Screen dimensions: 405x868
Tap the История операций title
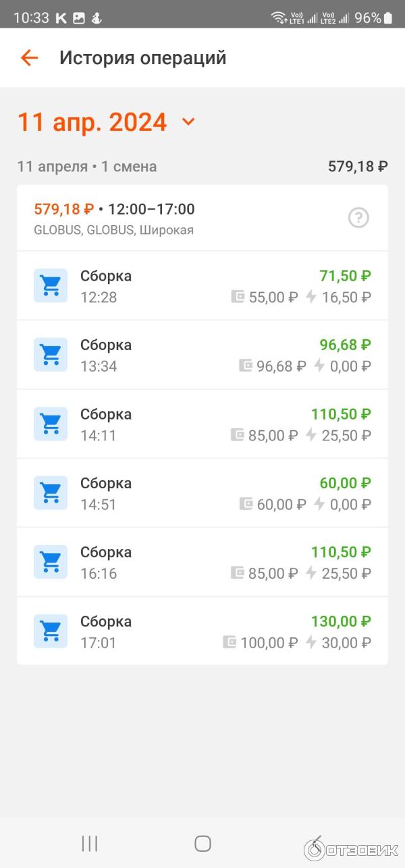coord(142,58)
